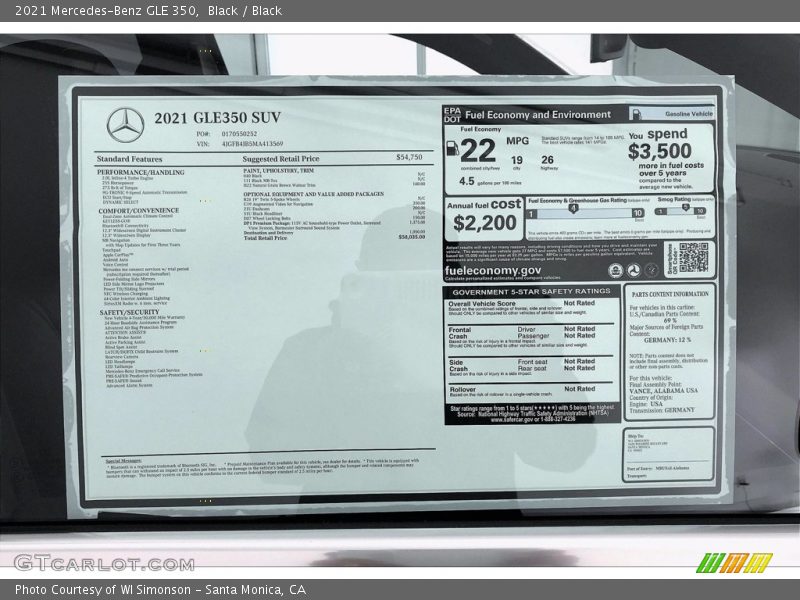Click the $2,200 annual fuel cost
The image size is (800, 600).
pos(485,223)
